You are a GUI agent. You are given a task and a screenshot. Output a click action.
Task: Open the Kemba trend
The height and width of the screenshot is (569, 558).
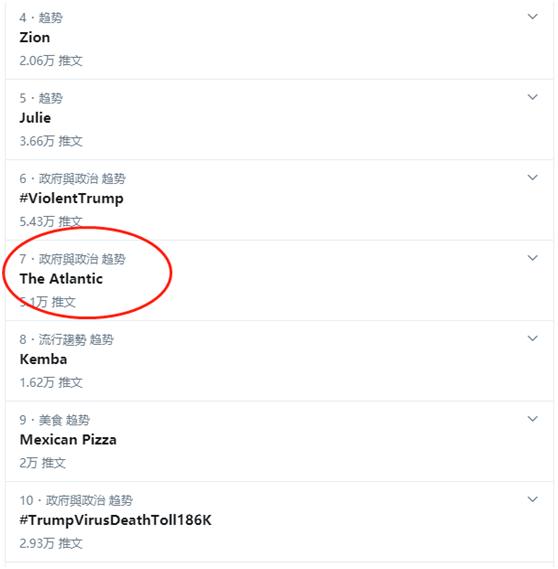43,359
